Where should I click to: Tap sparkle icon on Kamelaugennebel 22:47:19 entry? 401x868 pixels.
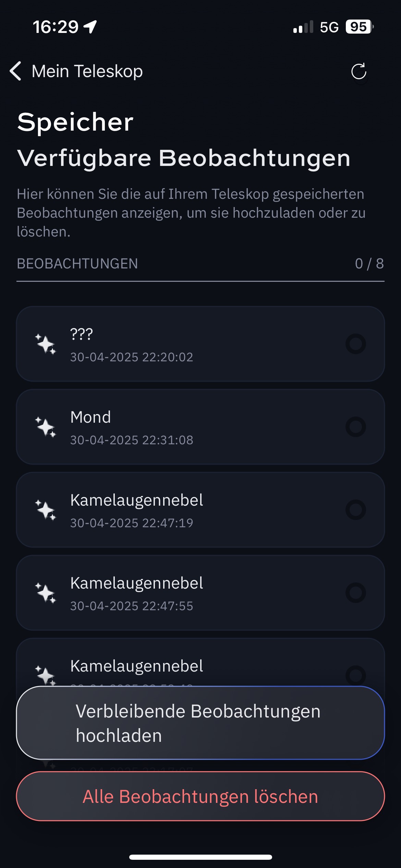point(46,510)
